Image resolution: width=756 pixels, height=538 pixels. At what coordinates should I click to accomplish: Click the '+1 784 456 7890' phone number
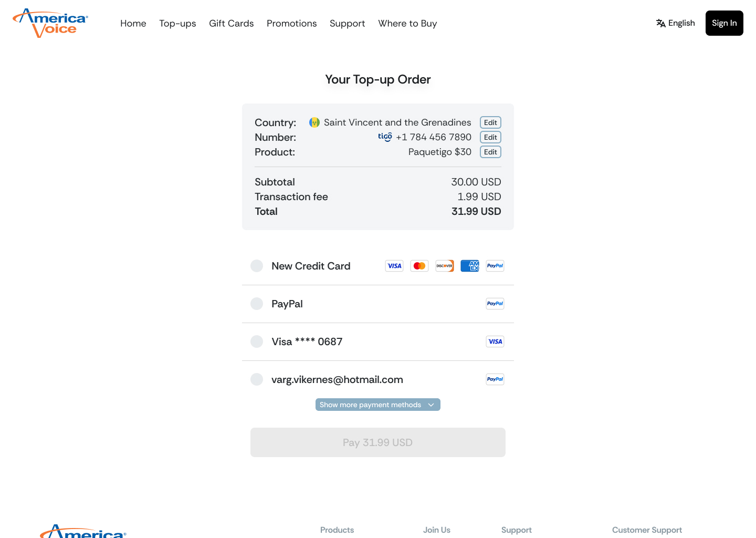[x=434, y=137]
